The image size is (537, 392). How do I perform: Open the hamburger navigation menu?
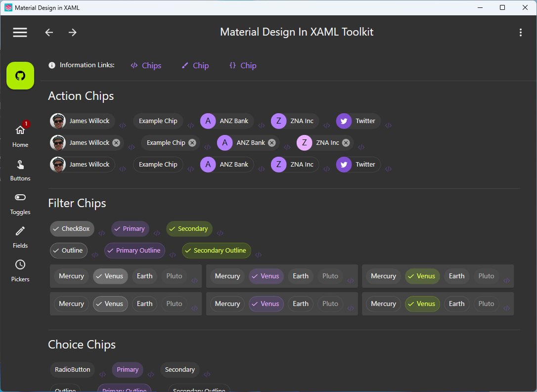20,32
